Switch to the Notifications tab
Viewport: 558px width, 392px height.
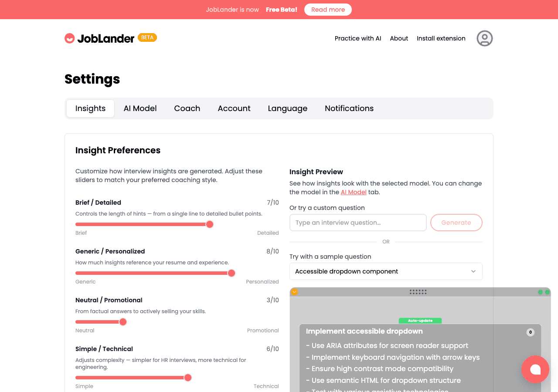349,108
